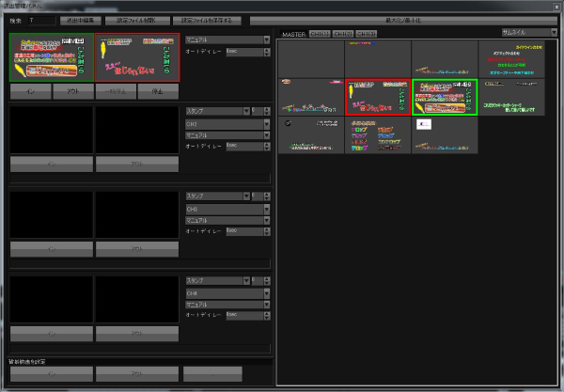Open the マニュアル dropdown in CH4 section

point(227,305)
